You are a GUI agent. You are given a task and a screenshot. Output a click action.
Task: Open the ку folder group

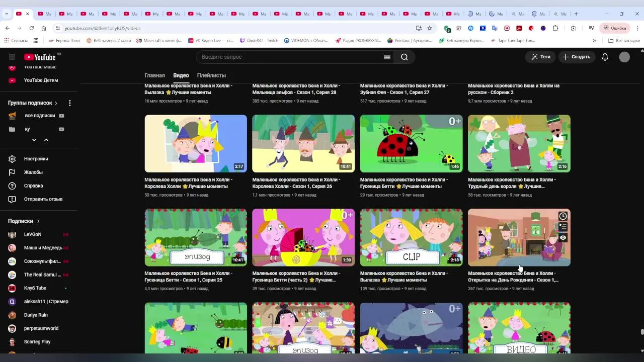click(x=27, y=129)
